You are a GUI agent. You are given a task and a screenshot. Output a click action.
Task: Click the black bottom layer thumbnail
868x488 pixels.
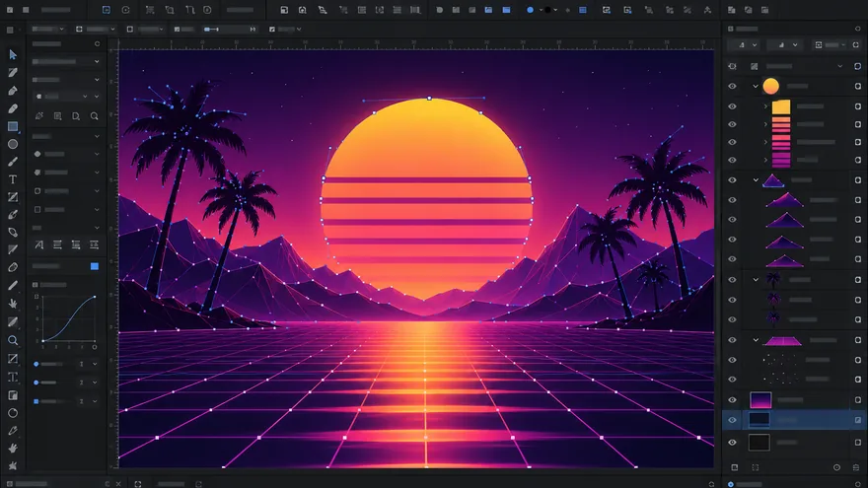click(759, 442)
